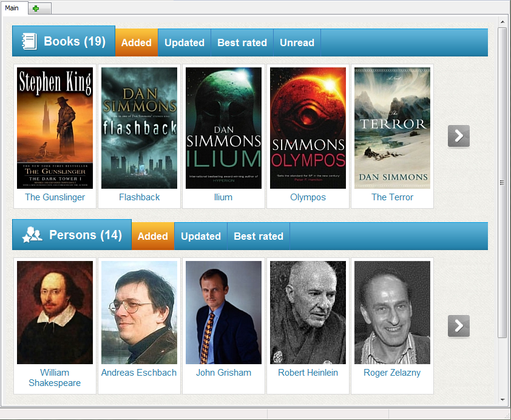Click The Gunslinger book cover
This screenshot has height=420, width=511.
click(55, 128)
